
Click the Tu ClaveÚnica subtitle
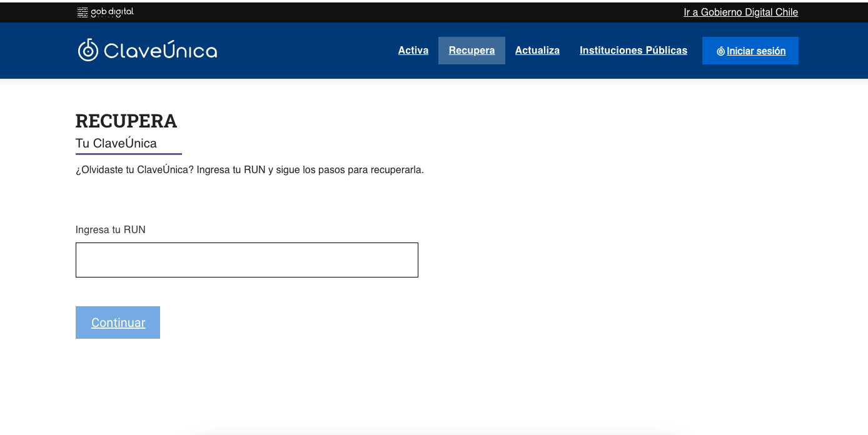[116, 143]
